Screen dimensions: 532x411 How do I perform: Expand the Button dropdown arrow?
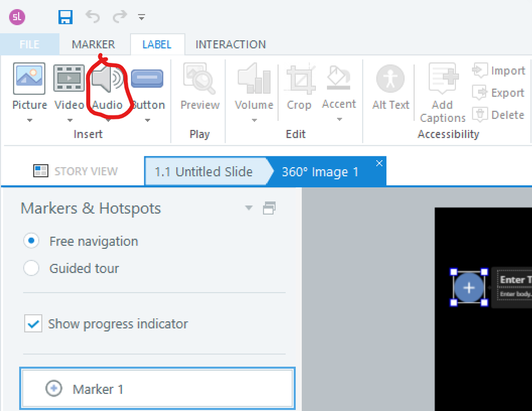click(148, 120)
